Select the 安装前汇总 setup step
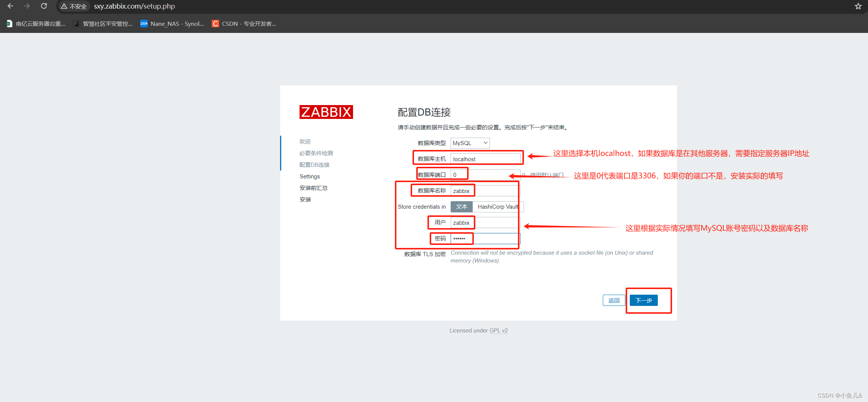The height and width of the screenshot is (402, 868). click(x=313, y=188)
